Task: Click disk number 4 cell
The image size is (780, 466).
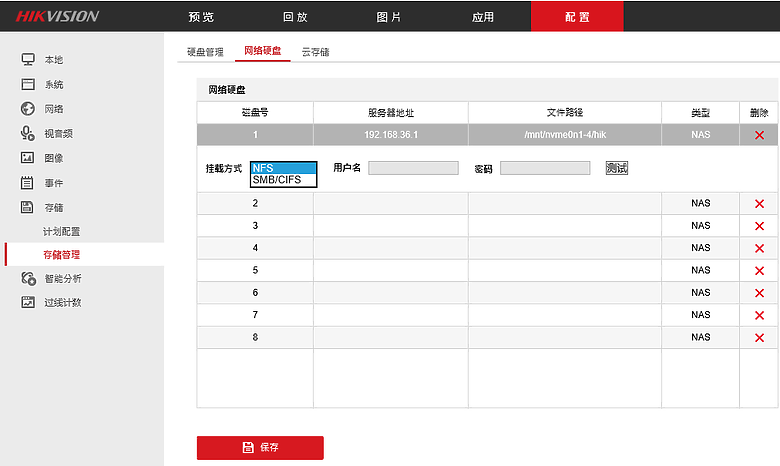Action: 255,248
